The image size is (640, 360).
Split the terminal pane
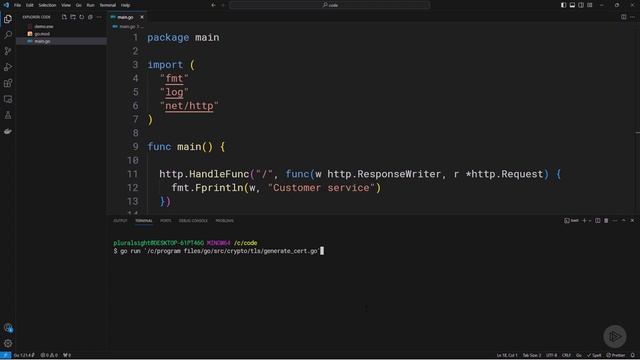[598, 220]
